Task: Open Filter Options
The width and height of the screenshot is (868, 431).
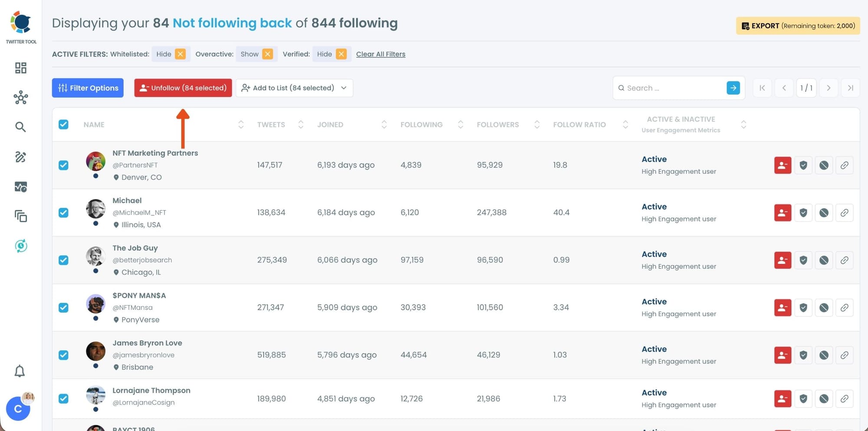Action: click(x=88, y=88)
